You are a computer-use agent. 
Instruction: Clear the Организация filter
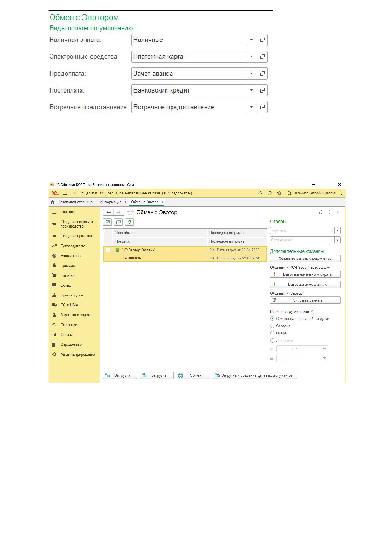tap(337, 240)
